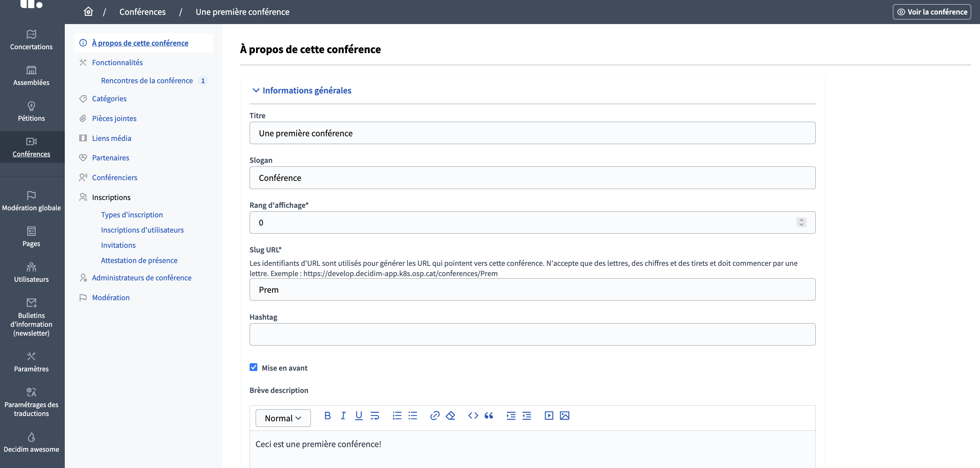The height and width of the screenshot is (468, 980).
Task: Click Voir la conférence button
Action: 932,12
